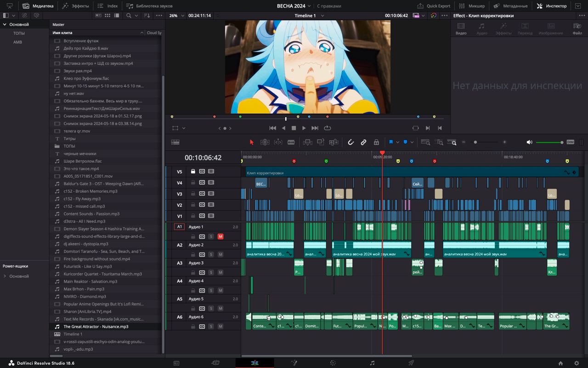Open the Media Pool (Медиатека) tab
Screen dimensions: 588x368
tap(38, 6)
